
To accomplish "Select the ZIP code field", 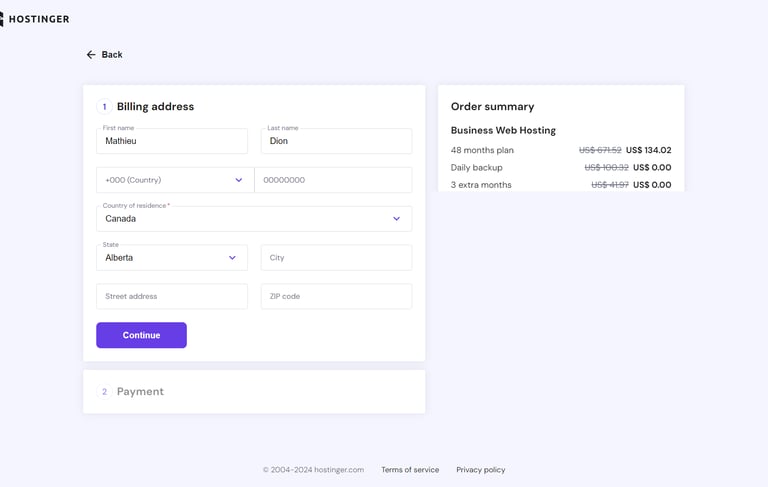I will pyautogui.click(x=336, y=297).
